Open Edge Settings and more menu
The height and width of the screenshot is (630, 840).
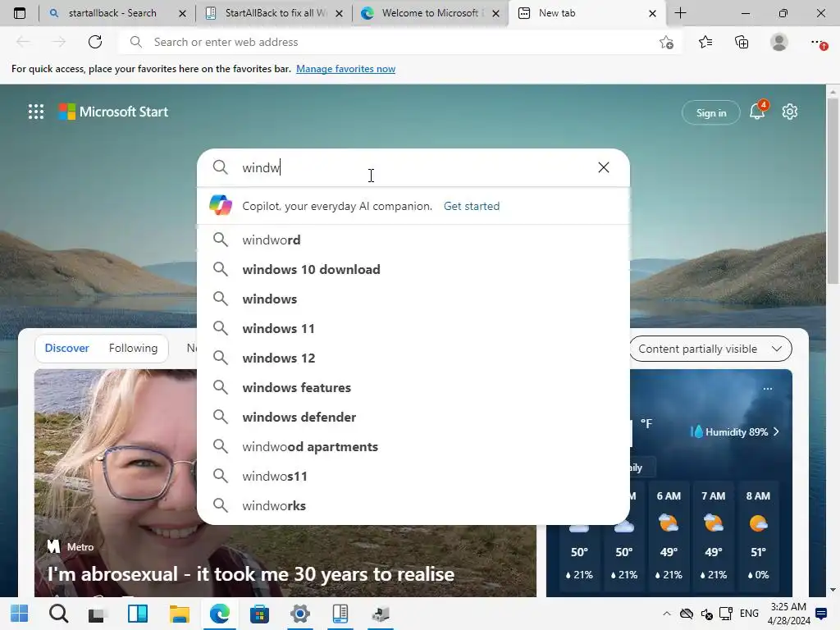coord(818,43)
